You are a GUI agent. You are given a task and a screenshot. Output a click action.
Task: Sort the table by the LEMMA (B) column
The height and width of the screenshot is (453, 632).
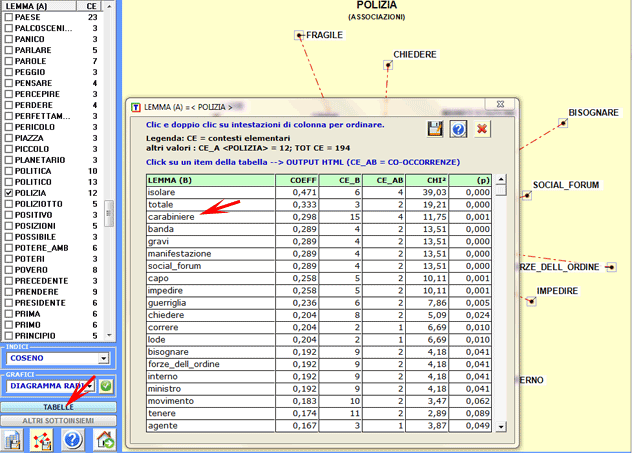pos(210,180)
